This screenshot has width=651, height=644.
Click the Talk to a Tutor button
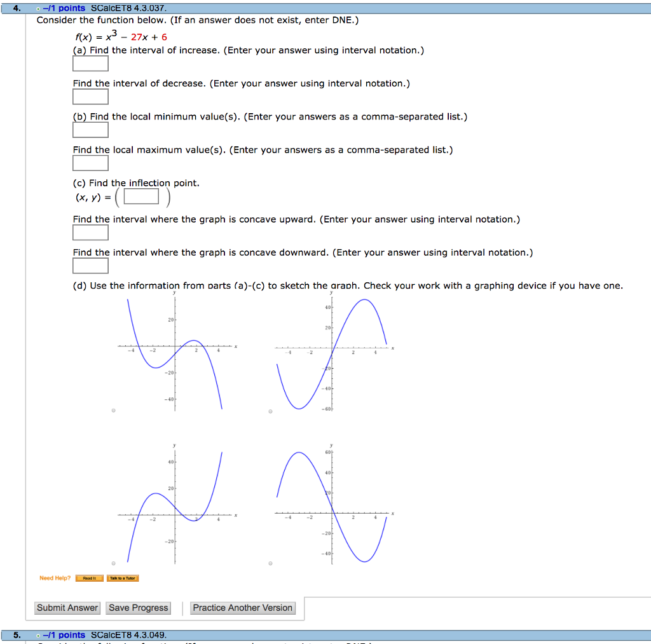pyautogui.click(x=123, y=578)
